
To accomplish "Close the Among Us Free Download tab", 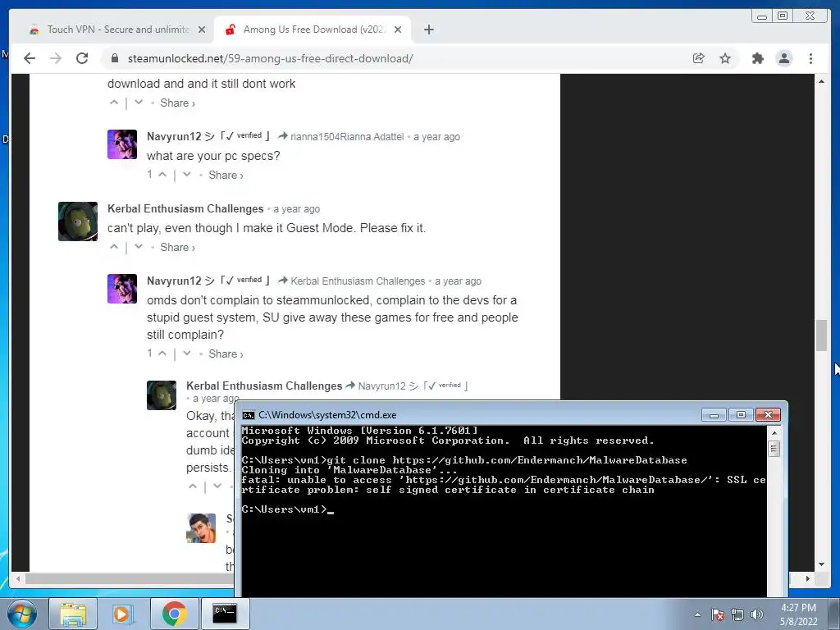I will (398, 30).
